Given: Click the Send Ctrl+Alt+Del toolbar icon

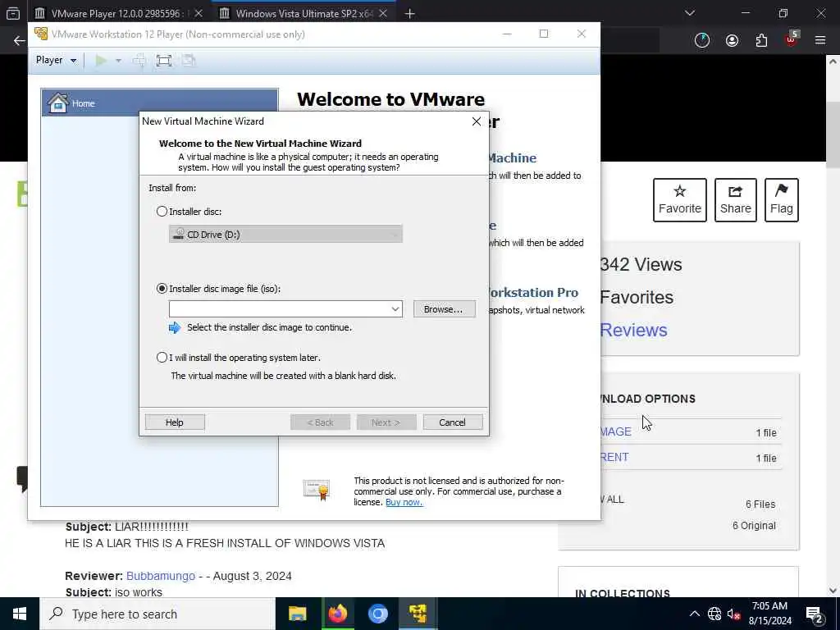Looking at the screenshot, I should (x=139, y=61).
